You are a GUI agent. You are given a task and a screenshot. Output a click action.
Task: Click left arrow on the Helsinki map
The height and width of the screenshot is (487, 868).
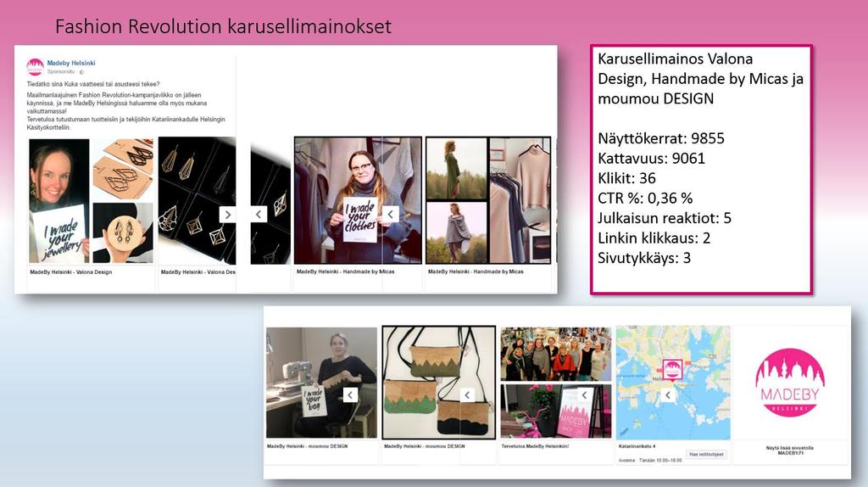(x=668, y=395)
